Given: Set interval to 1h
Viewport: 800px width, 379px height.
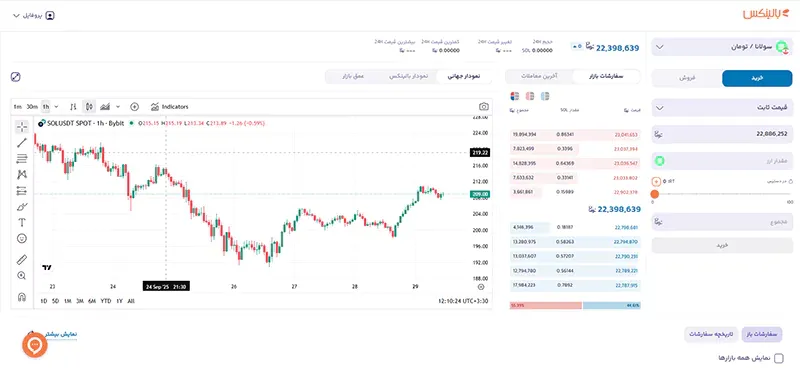Looking at the screenshot, I should [x=46, y=107].
